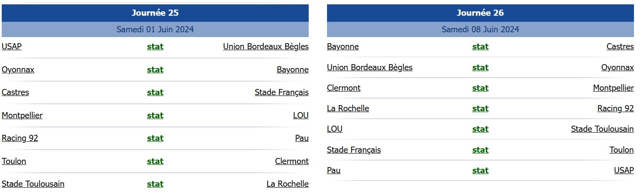Screen dimensions: 644x195
Task: Select Clermont team link in Journée 26
Action: pos(344,88)
